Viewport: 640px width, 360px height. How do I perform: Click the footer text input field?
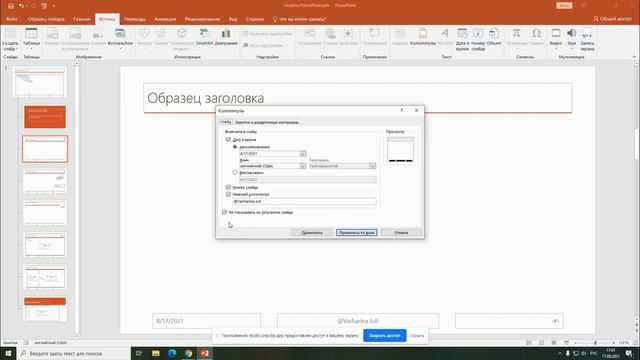click(304, 201)
